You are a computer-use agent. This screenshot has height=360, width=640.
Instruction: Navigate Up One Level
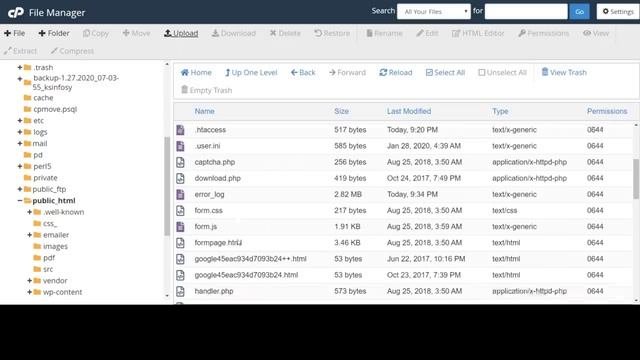pyautogui.click(x=251, y=73)
